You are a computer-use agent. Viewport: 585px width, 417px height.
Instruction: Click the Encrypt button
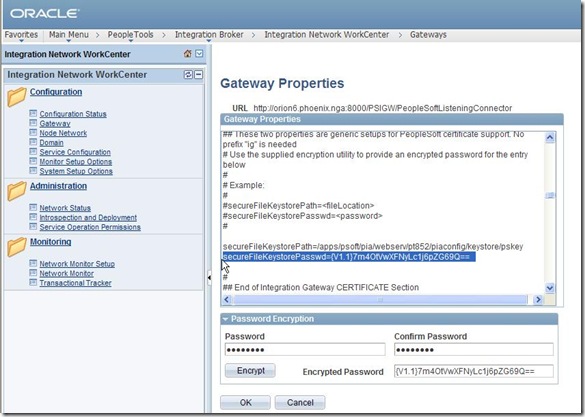coord(250,371)
